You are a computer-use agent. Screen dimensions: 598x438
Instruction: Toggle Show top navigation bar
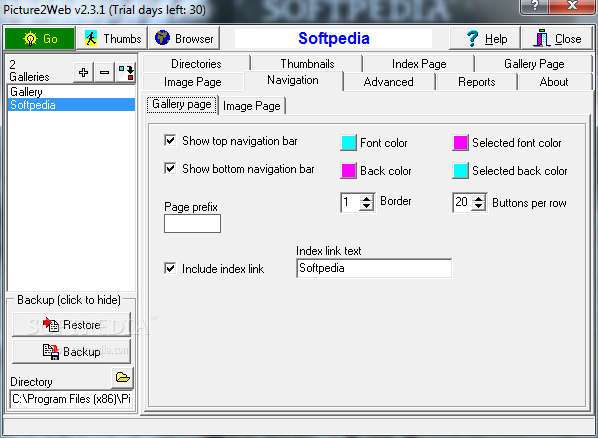170,140
